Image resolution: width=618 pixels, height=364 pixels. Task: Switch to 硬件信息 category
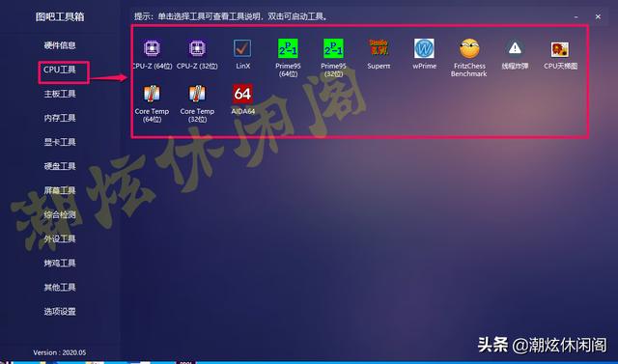click(60, 45)
